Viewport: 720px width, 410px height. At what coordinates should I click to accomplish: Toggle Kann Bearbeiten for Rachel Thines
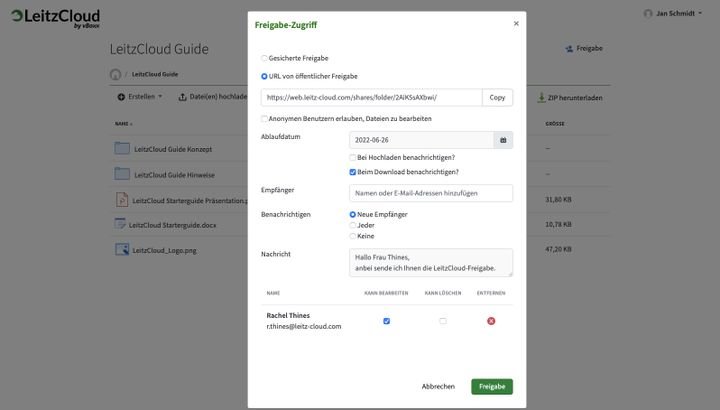tap(387, 321)
